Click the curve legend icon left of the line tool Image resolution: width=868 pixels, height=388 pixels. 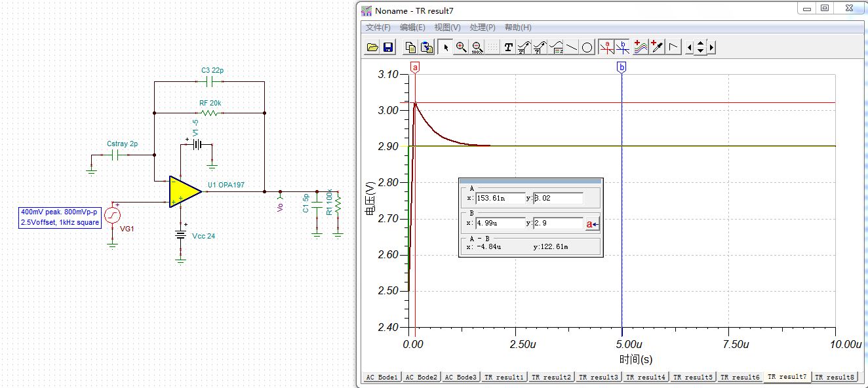click(556, 47)
